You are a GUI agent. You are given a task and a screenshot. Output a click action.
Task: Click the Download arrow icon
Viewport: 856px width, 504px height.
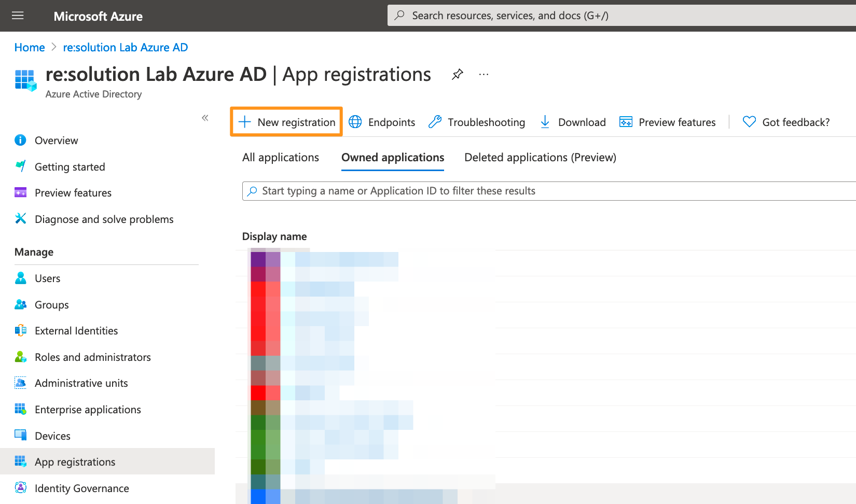545,122
